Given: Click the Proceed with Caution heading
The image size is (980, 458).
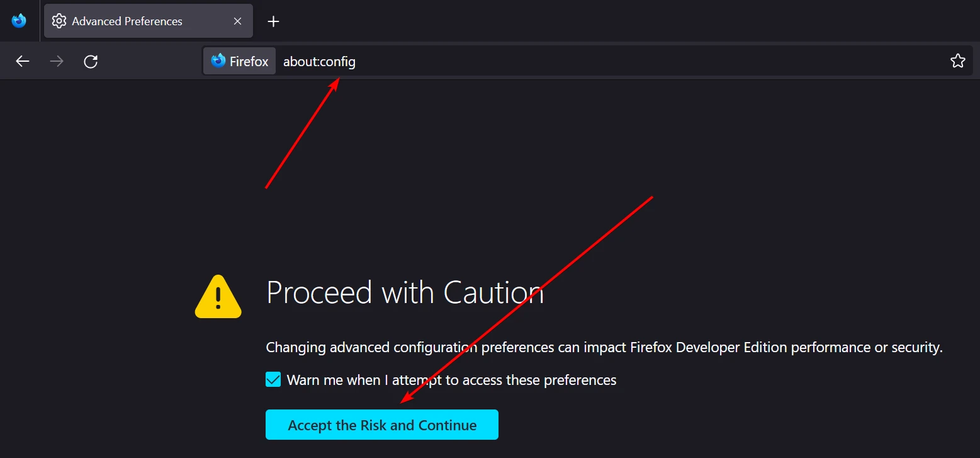Looking at the screenshot, I should [405, 292].
